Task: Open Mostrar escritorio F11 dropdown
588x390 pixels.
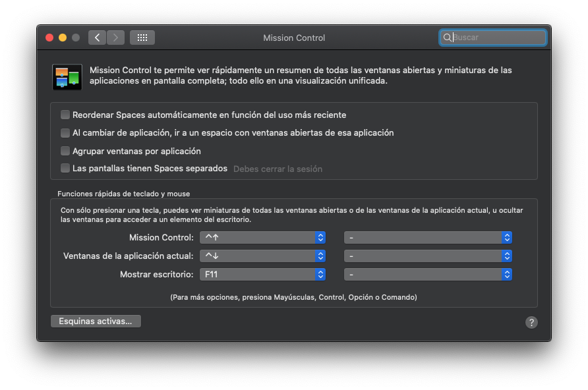Action: point(262,274)
